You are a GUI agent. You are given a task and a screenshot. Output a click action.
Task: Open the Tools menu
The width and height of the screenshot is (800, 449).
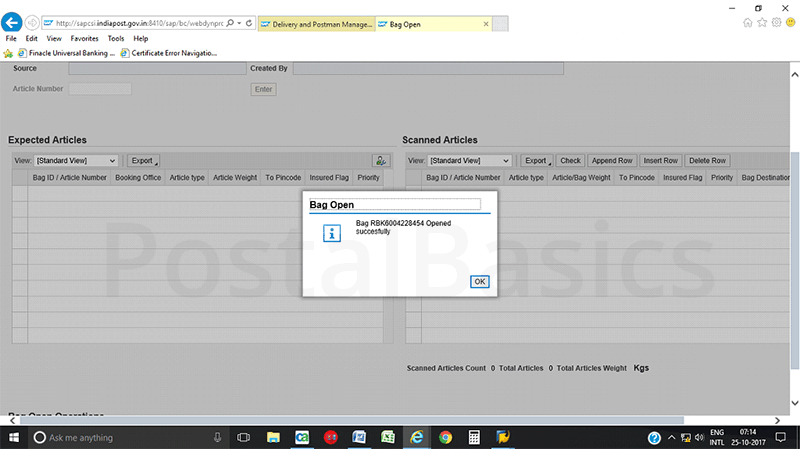[115, 38]
